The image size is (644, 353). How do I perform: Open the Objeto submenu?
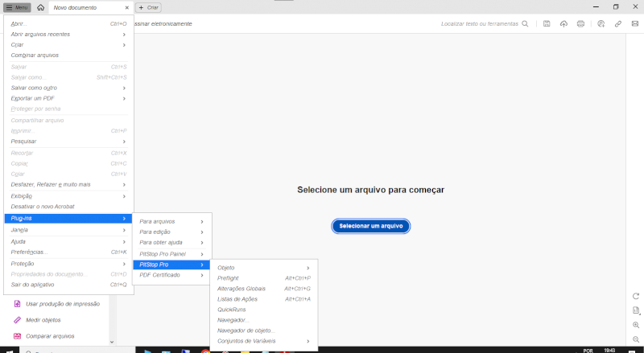tap(264, 268)
